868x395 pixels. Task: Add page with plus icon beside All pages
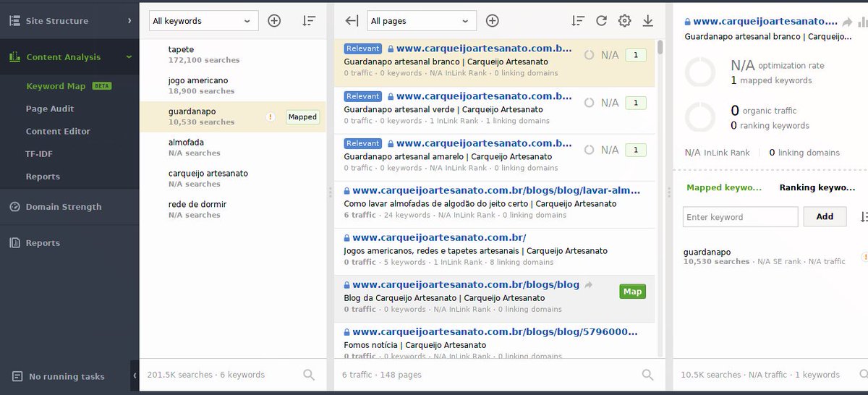pyautogui.click(x=493, y=21)
